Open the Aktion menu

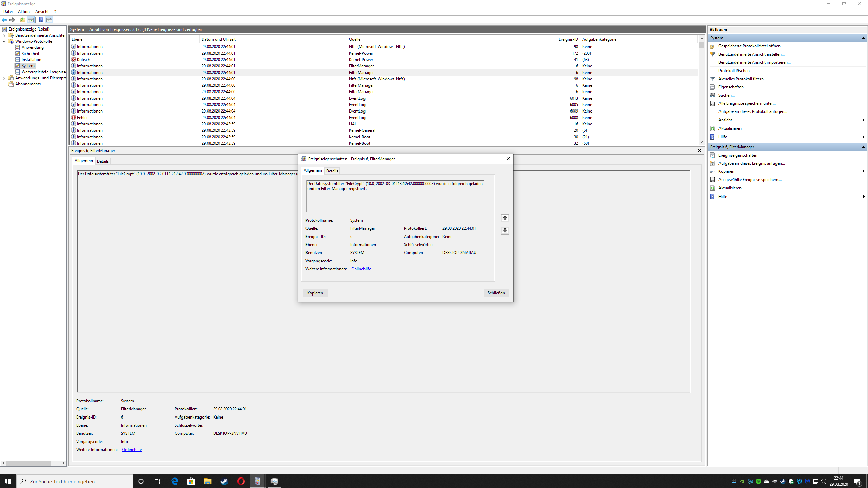click(24, 12)
